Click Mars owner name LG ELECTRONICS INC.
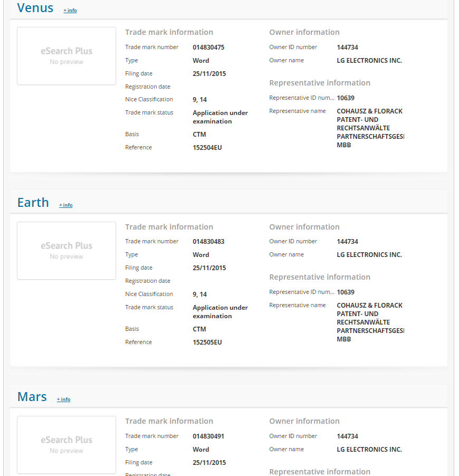Screen dimensions: 459x476 369,449
